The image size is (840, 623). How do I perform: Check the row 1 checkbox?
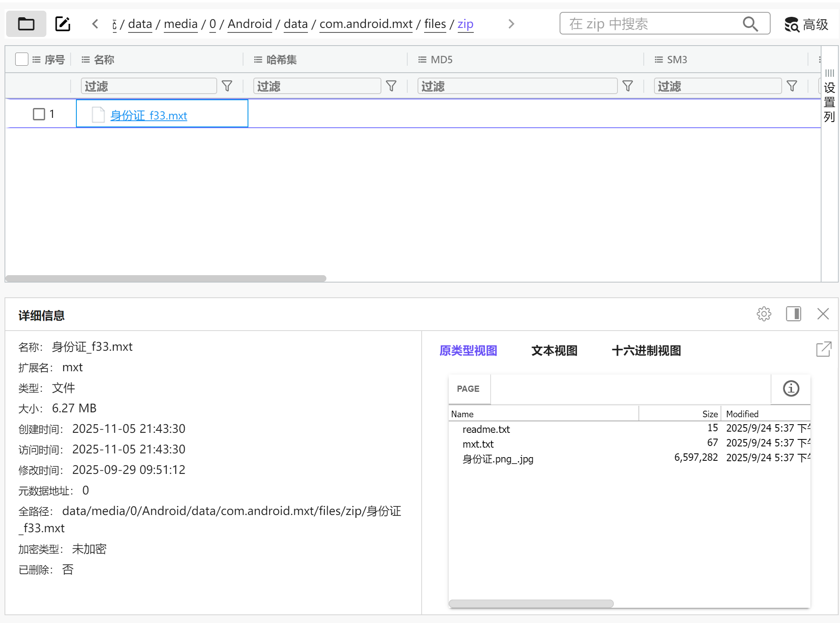(x=39, y=114)
